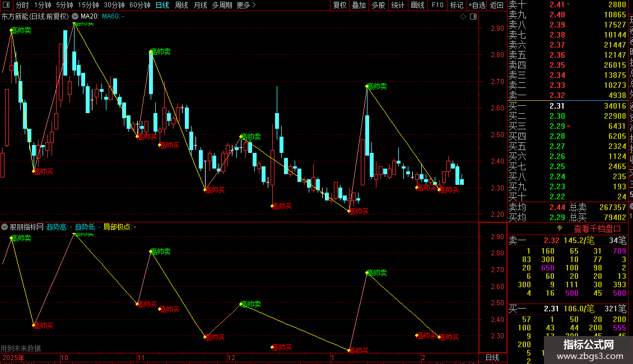The image size is (633, 364).
Task: Click the 叠加 overlay button
Action: tap(359, 5)
